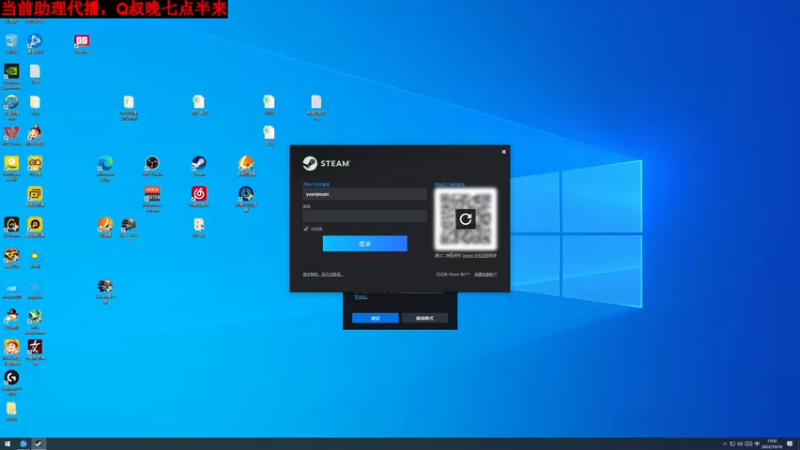The image size is (800, 450).
Task: Refresh the Steam QR code
Action: (465, 219)
